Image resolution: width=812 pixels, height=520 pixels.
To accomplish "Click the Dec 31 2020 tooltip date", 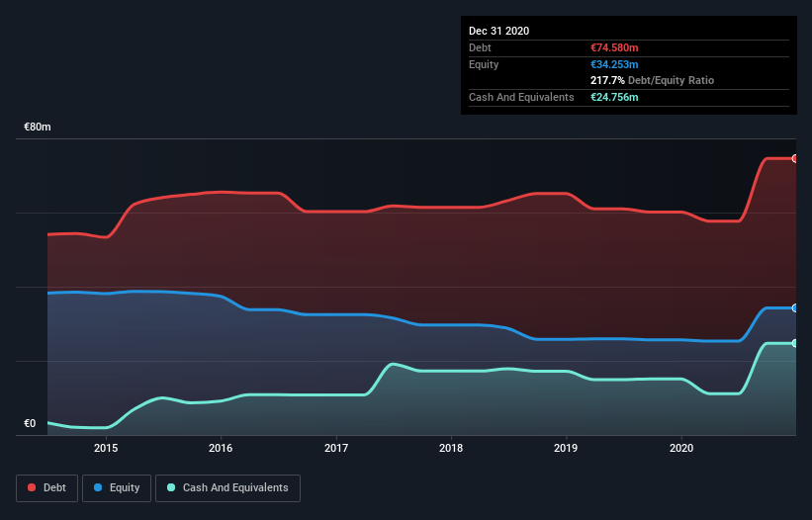I will (498, 31).
